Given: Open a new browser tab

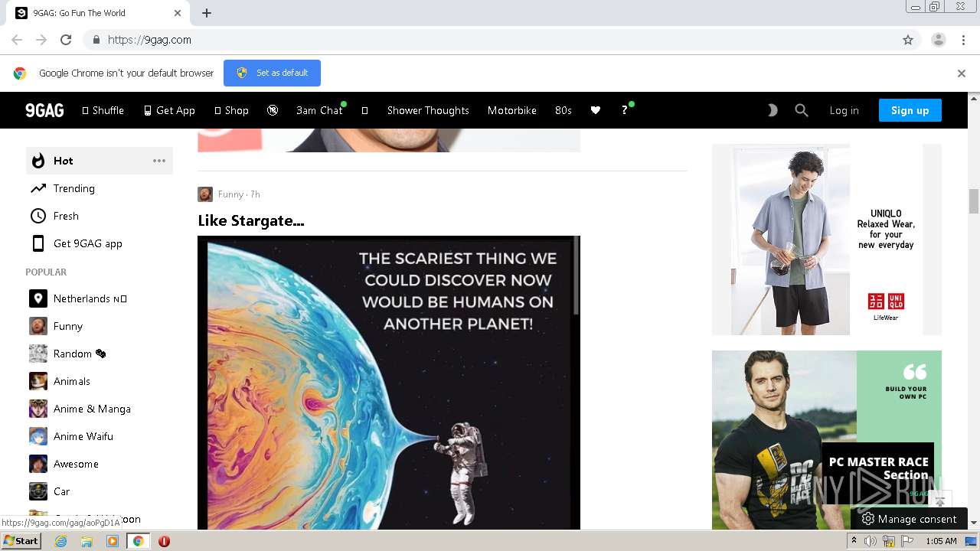Looking at the screenshot, I should click(x=207, y=13).
